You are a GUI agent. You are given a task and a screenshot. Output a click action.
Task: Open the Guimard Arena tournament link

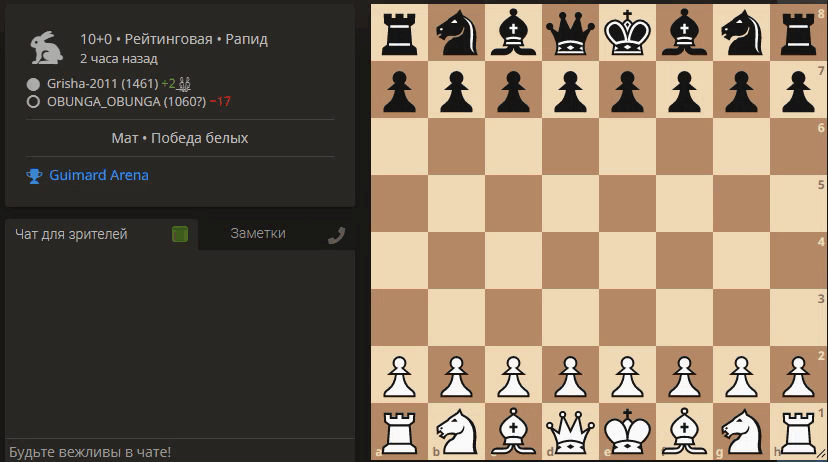pos(99,175)
